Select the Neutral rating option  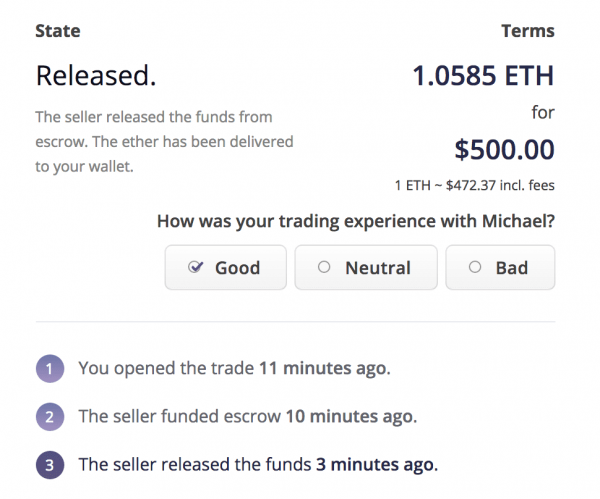pyautogui.click(x=365, y=267)
